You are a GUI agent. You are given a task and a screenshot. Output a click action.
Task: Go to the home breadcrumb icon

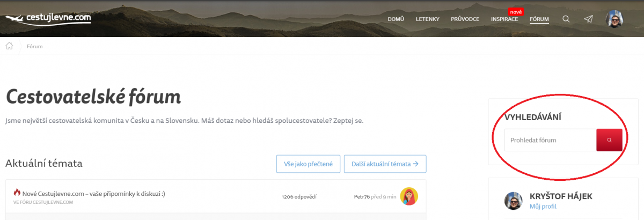click(9, 46)
